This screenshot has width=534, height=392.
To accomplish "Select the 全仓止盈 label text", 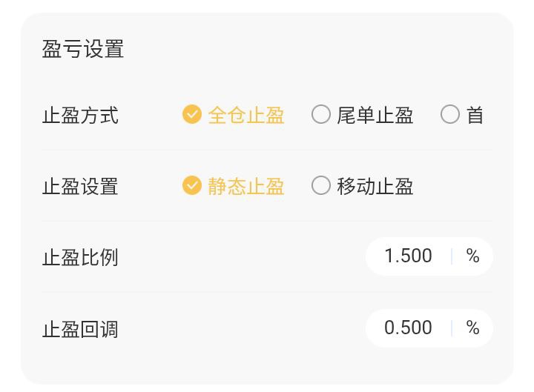I will click(246, 116).
